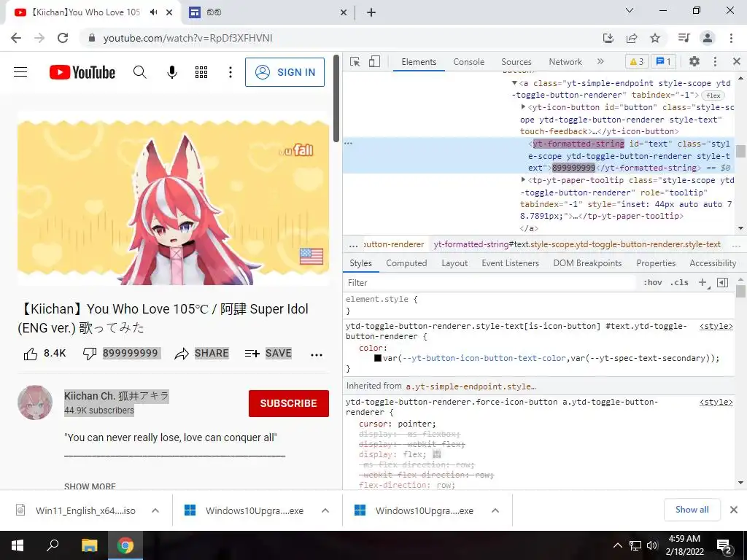Click the flex badge in DOM tree

click(713, 96)
